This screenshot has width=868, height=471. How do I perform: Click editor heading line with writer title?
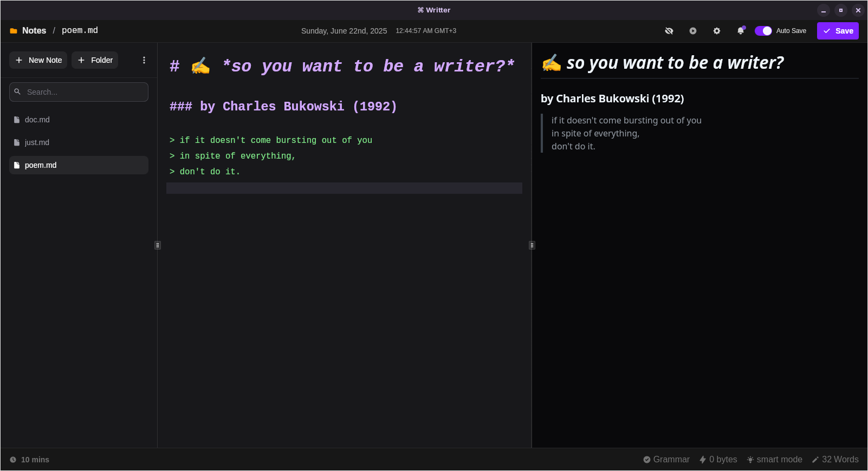point(342,66)
